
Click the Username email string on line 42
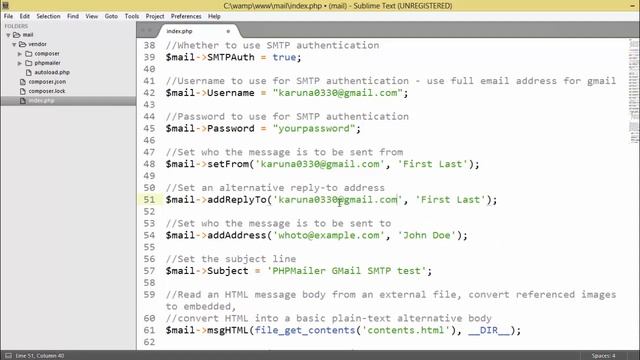click(x=338, y=93)
